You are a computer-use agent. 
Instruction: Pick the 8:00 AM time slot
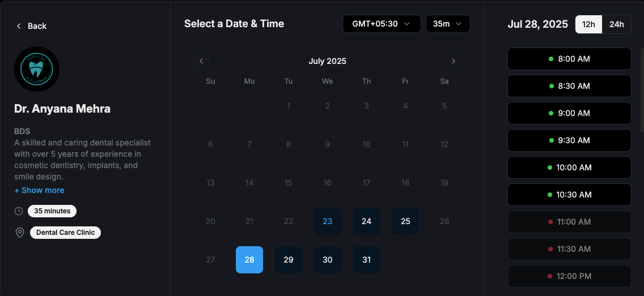point(569,59)
